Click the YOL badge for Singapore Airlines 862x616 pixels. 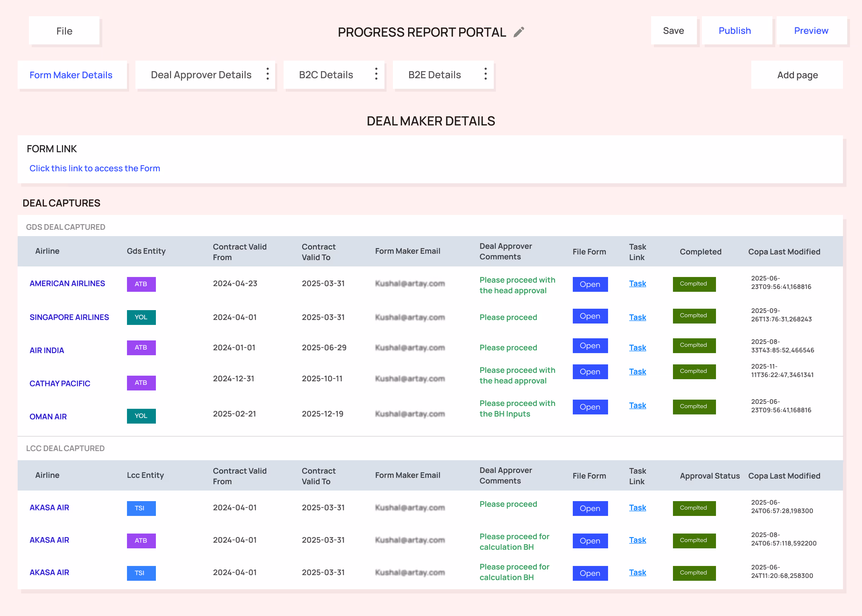tap(141, 317)
